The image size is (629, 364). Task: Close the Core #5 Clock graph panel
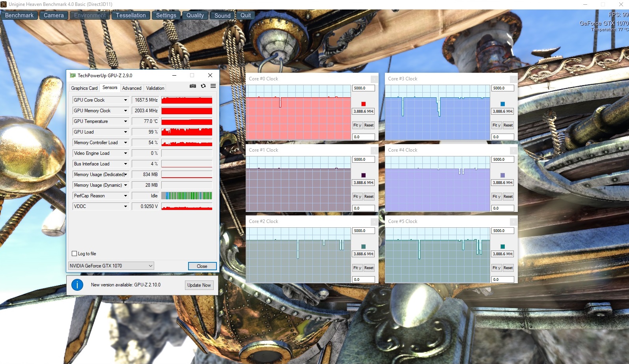[x=513, y=221]
